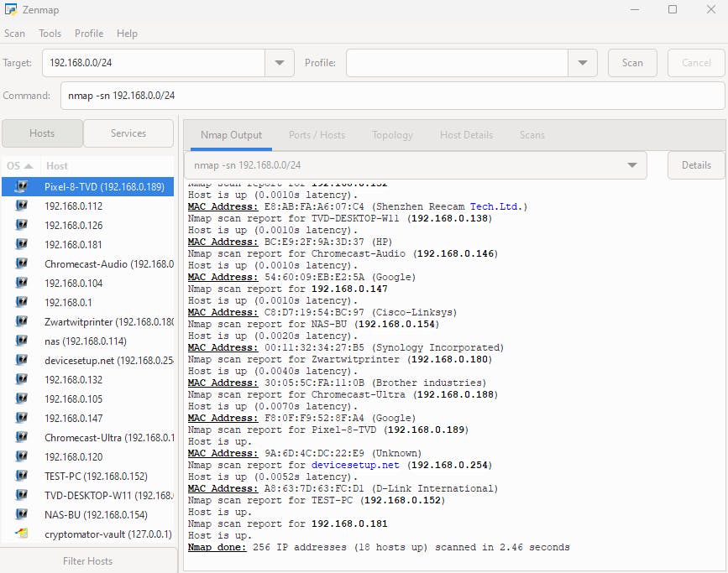
Task: Click OS icon beside 192.168.0.120
Action: (21, 456)
